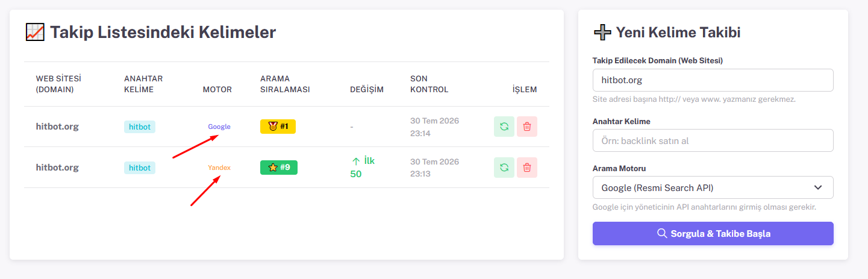The width and height of the screenshot is (868, 279).
Task: Click the Google engine label
Action: 219,127
